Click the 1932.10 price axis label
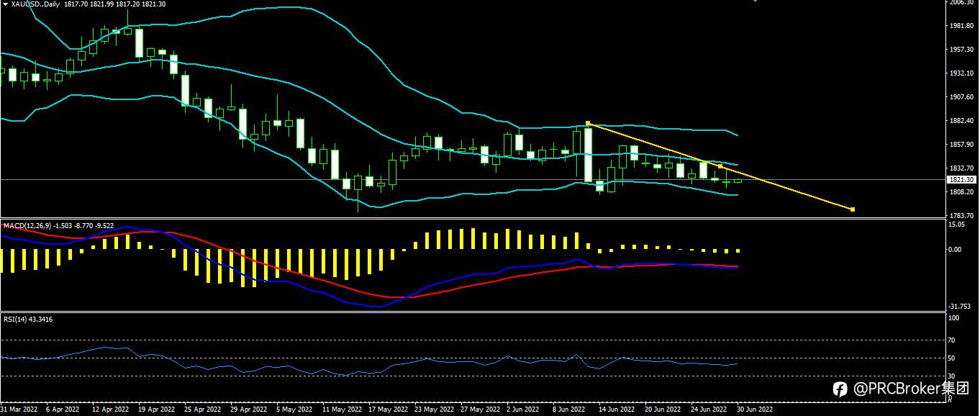This screenshot has height=416, width=980. pos(961,73)
